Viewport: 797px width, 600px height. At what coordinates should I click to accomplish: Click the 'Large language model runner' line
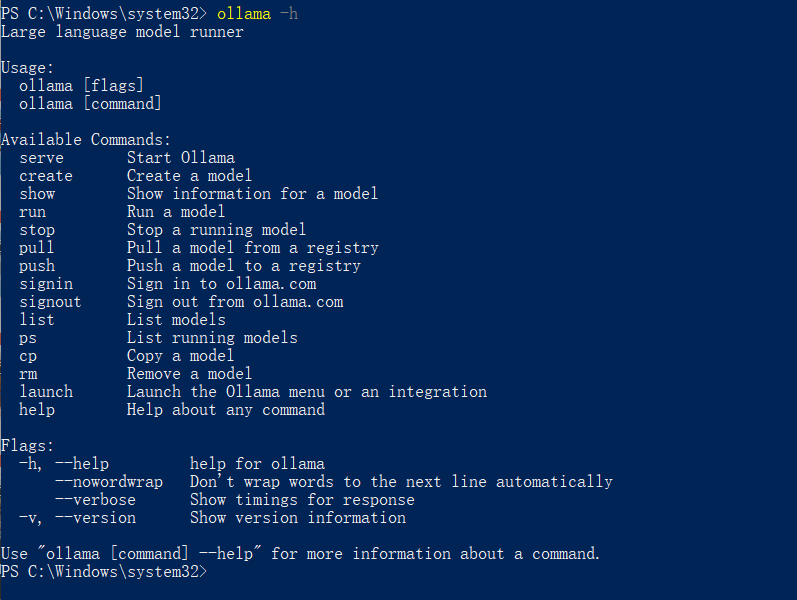coord(122,32)
